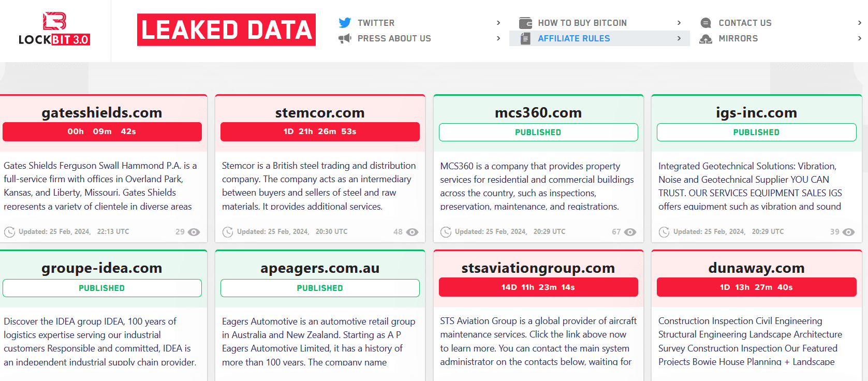This screenshot has width=868, height=381.
Task: Expand the Affiliate Rules chevron arrow
Action: [679, 38]
